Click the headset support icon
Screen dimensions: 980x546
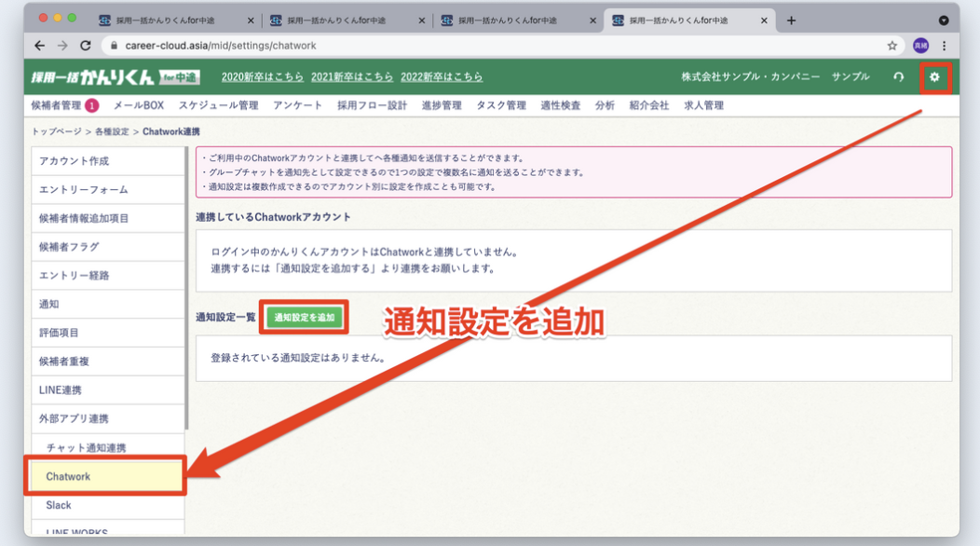[898, 77]
